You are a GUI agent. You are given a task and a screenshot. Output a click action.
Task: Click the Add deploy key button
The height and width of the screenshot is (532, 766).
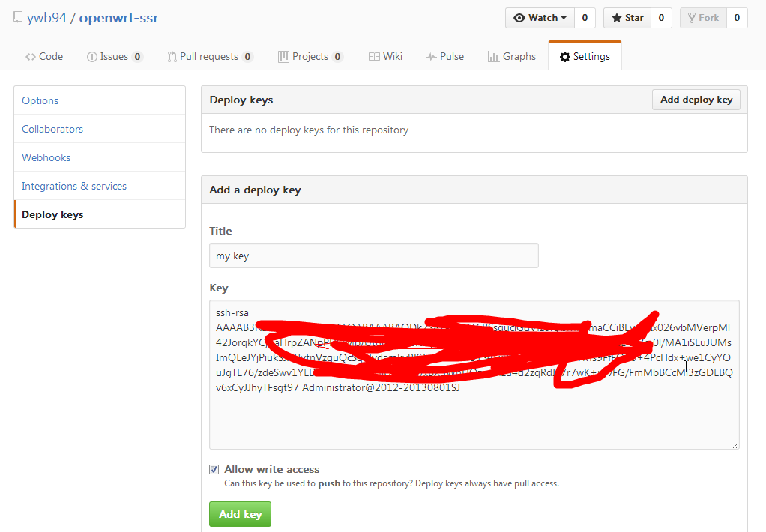696,100
